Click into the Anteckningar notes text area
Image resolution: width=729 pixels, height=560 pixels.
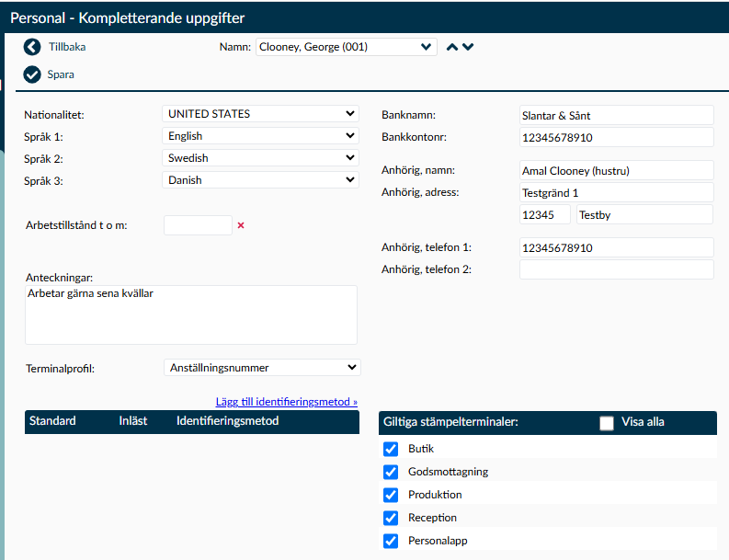point(191,314)
